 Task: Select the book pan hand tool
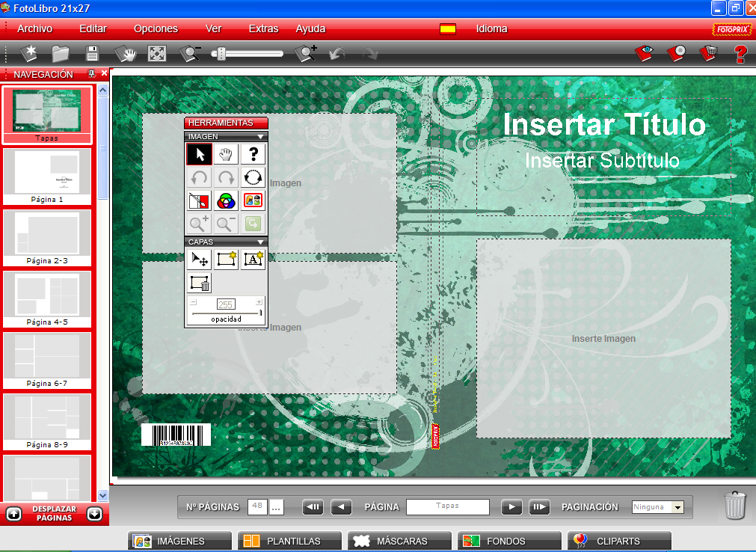point(126,54)
